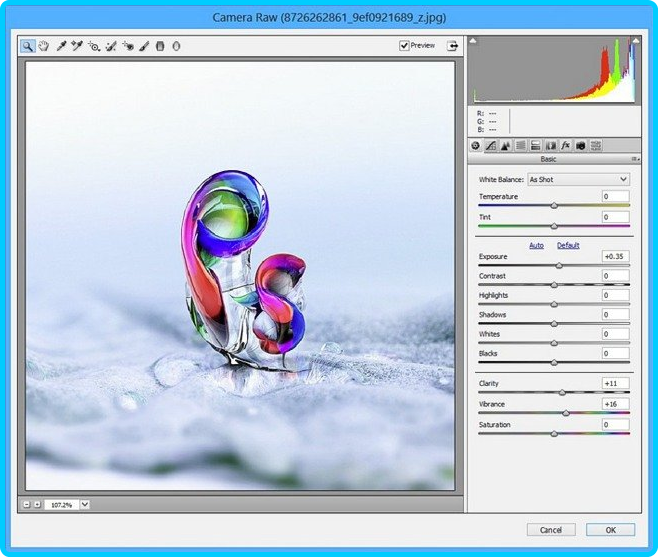658x557 pixels.
Task: Click the Blacks value field
Action: 616,353
